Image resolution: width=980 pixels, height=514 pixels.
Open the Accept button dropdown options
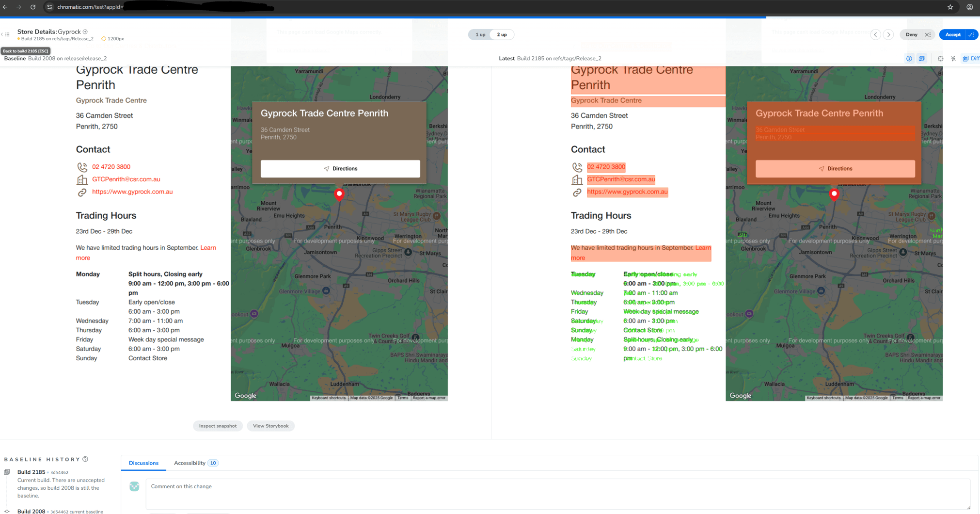click(971, 34)
